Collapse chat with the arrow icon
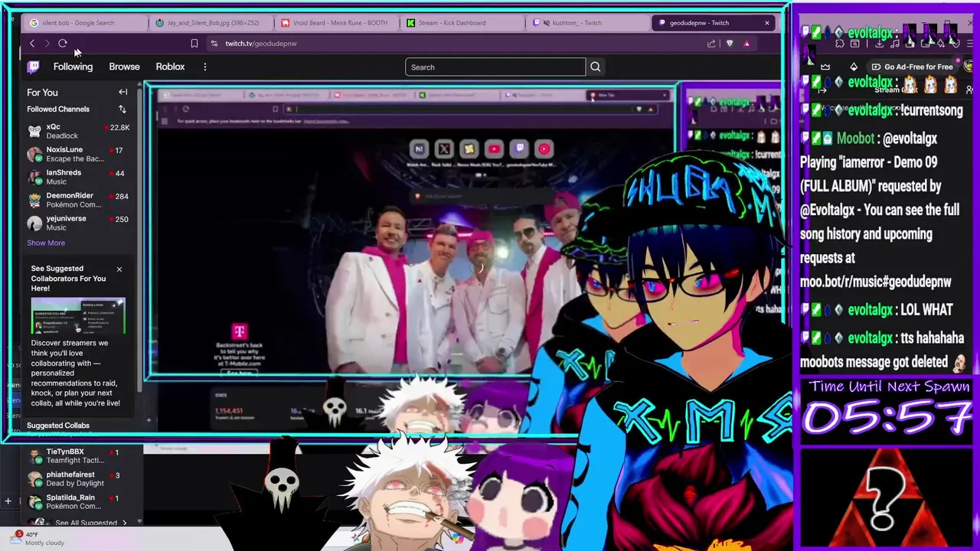Viewport: 980px width, 551px height. 822,90
